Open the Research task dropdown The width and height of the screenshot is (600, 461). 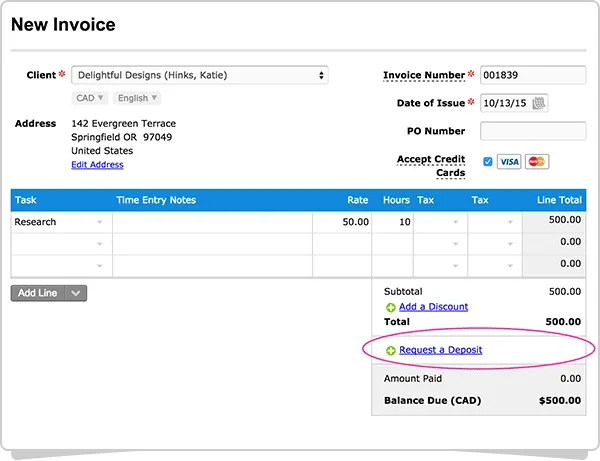[100, 222]
